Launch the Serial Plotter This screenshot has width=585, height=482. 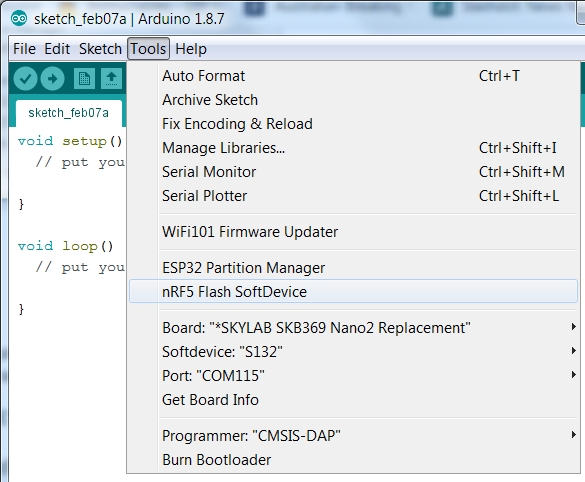coord(353,196)
